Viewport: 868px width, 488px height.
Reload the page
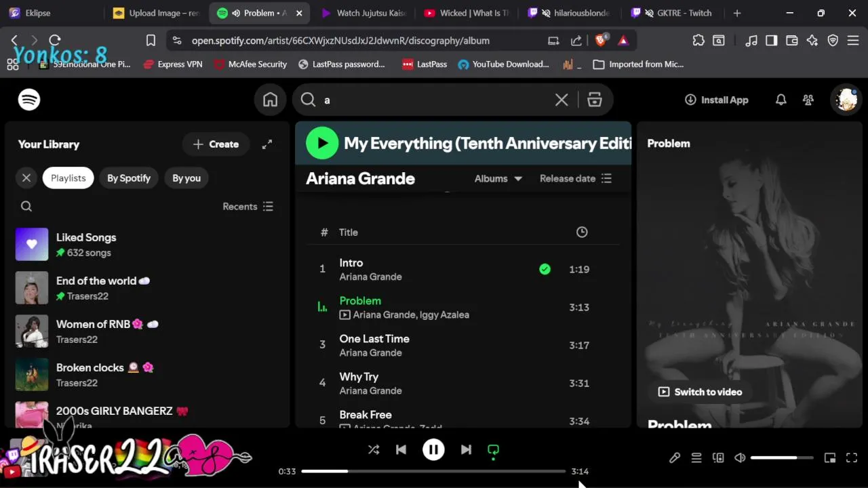point(55,41)
